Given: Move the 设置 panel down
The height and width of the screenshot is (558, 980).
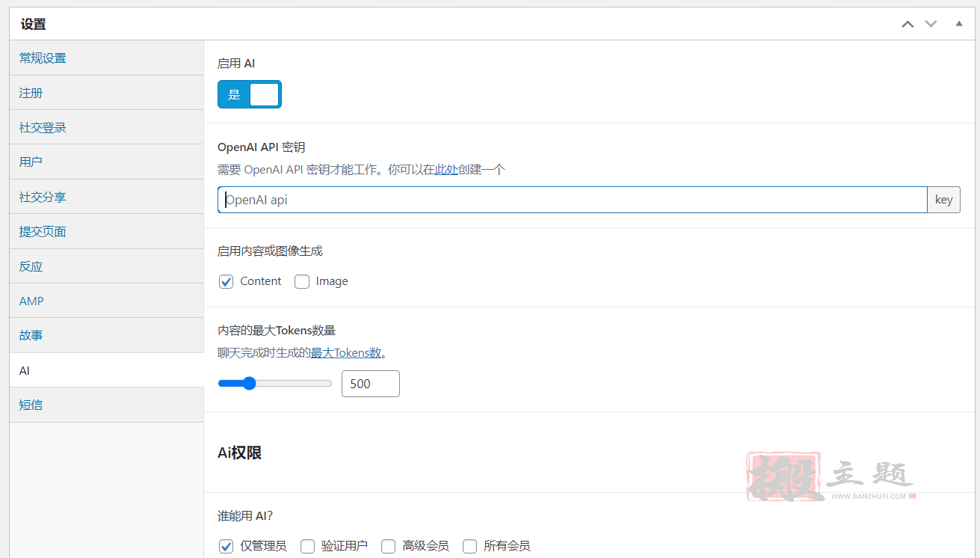Looking at the screenshot, I should click(931, 24).
